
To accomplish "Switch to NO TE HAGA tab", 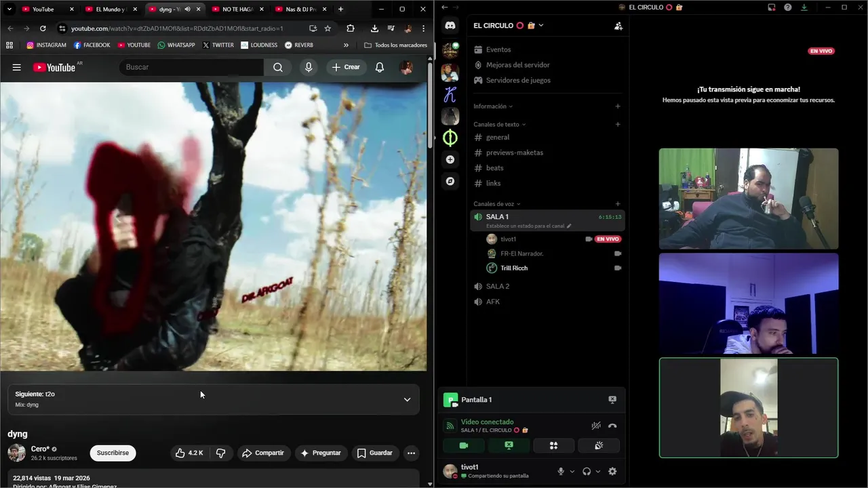I will (237, 9).
